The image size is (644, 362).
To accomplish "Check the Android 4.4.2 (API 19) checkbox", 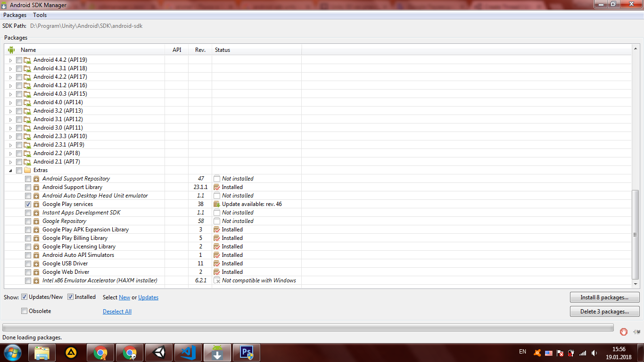I will pos(19,60).
